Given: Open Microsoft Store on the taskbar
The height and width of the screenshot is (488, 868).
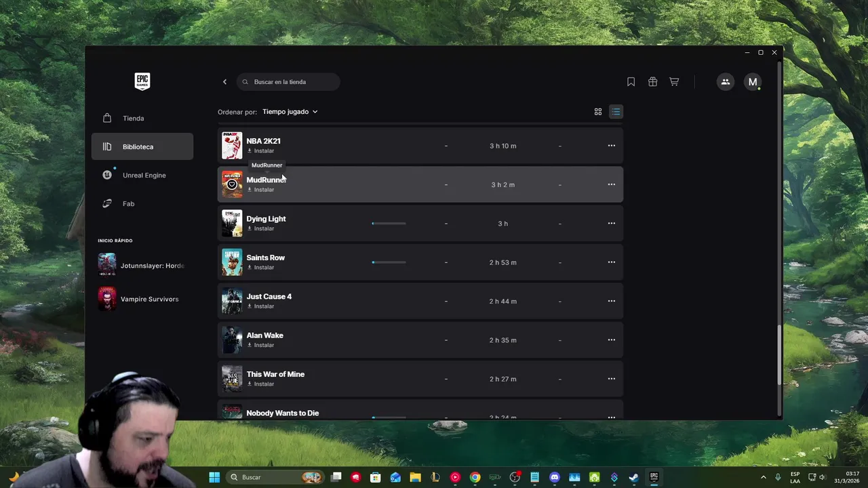Looking at the screenshot, I should coord(376,477).
